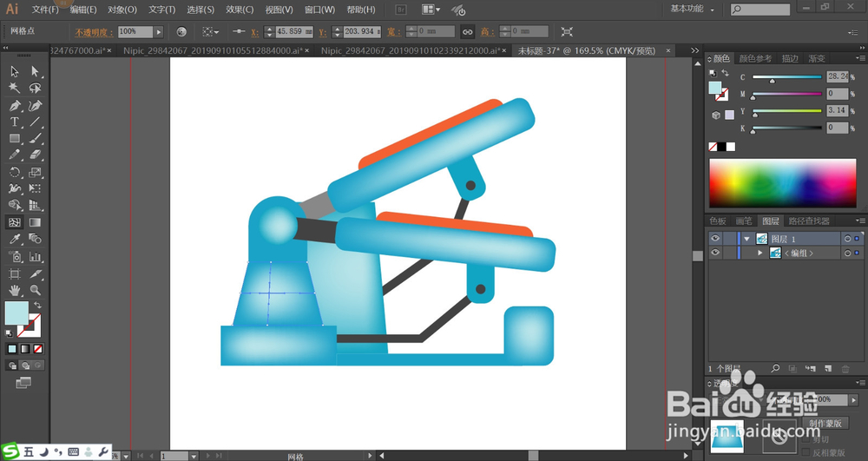The image size is (868, 461).
Task: Open the 文件(F) menu
Action: tap(45, 10)
